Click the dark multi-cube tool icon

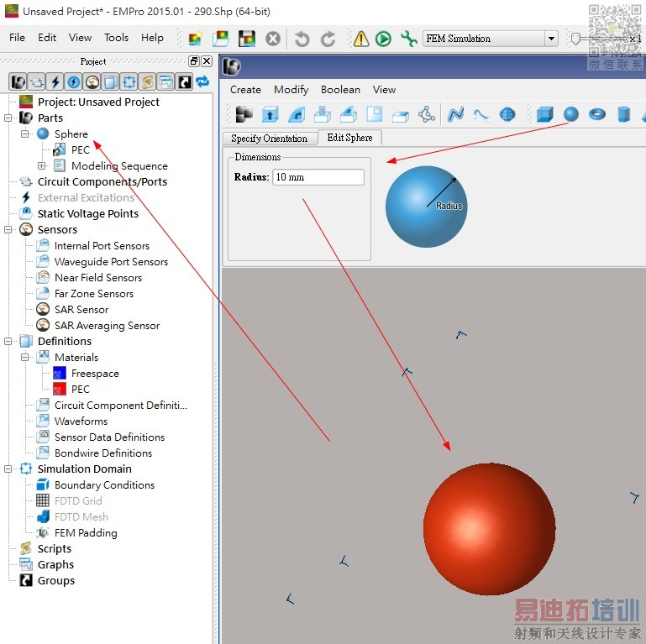(244, 114)
